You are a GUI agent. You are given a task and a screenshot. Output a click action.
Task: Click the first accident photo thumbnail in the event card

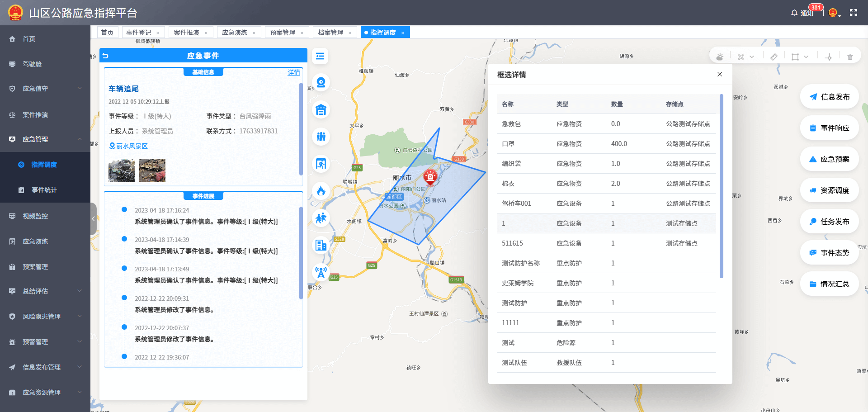(x=121, y=170)
